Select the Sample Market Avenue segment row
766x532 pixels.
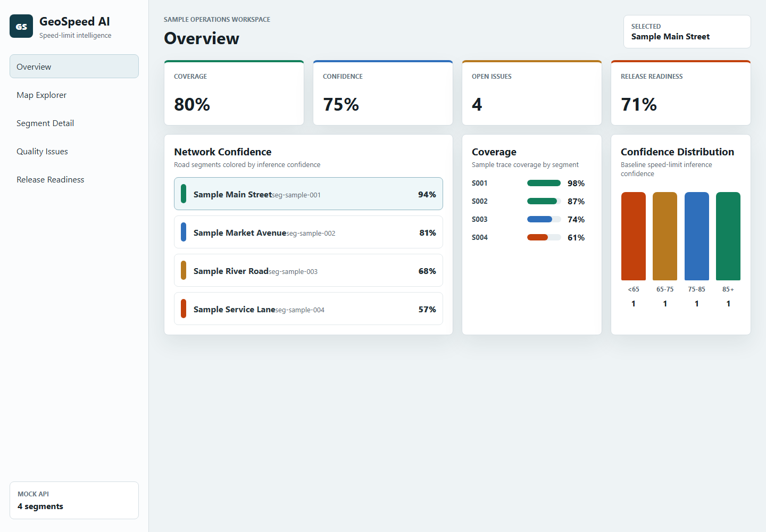coord(309,232)
